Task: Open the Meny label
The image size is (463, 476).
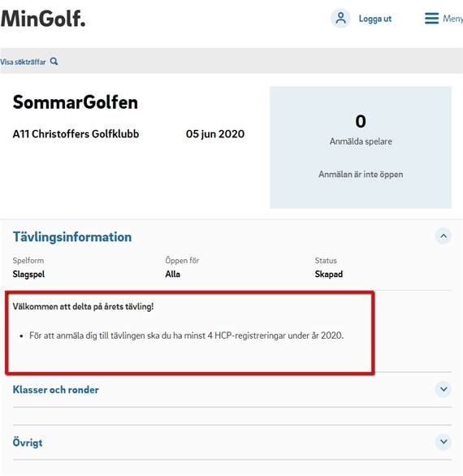Action: point(452,19)
